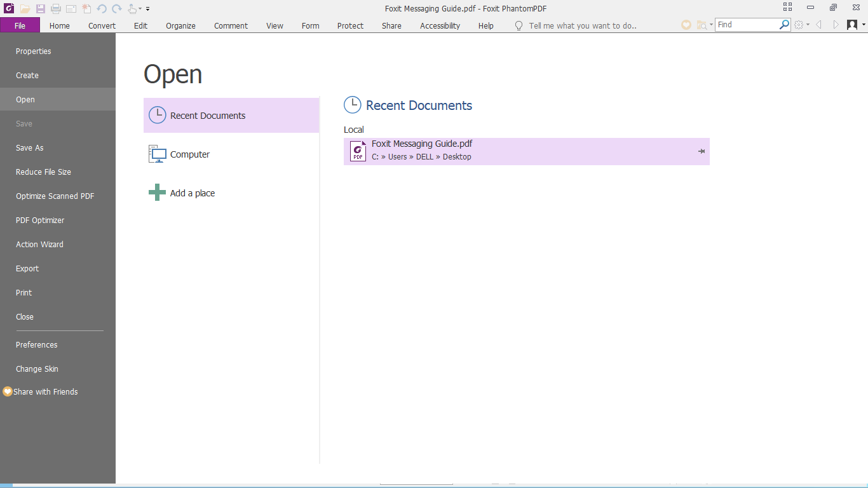The image size is (868, 488).
Task: Open Properties in the File menu
Action: pos(58,51)
